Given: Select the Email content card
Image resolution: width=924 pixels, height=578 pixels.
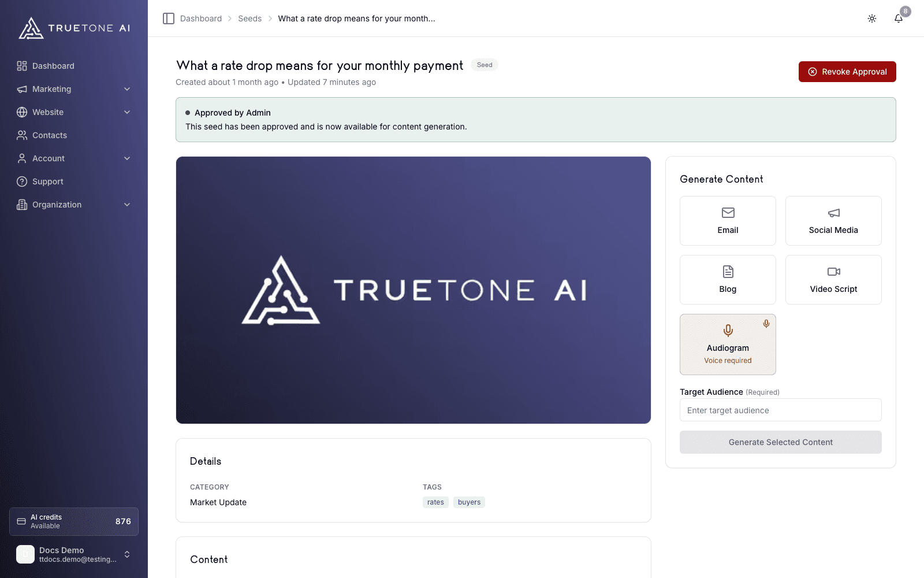Looking at the screenshot, I should pos(728,221).
